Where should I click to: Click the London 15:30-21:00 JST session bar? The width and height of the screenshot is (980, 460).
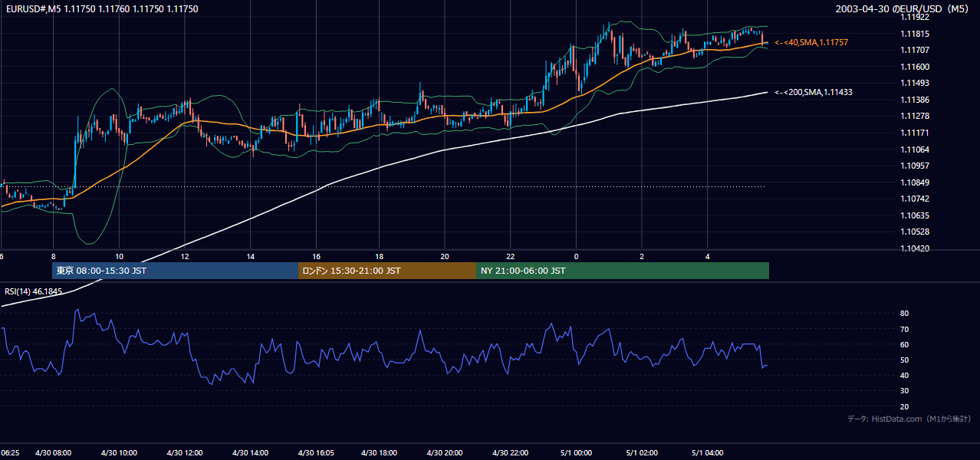click(387, 271)
